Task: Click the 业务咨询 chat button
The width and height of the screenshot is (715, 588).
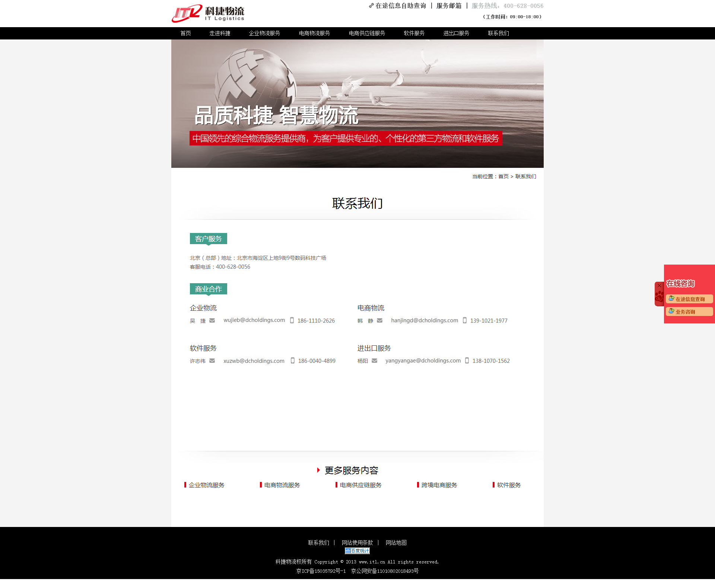Action: pos(689,312)
